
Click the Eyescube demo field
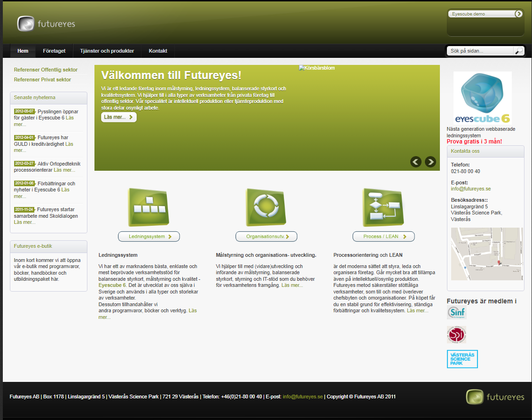coord(482,14)
